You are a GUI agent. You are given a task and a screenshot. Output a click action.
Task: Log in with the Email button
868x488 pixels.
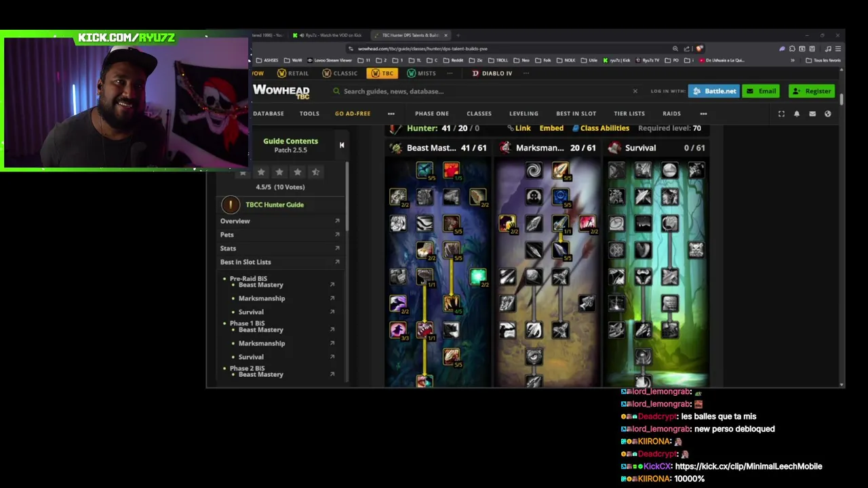[761, 91]
